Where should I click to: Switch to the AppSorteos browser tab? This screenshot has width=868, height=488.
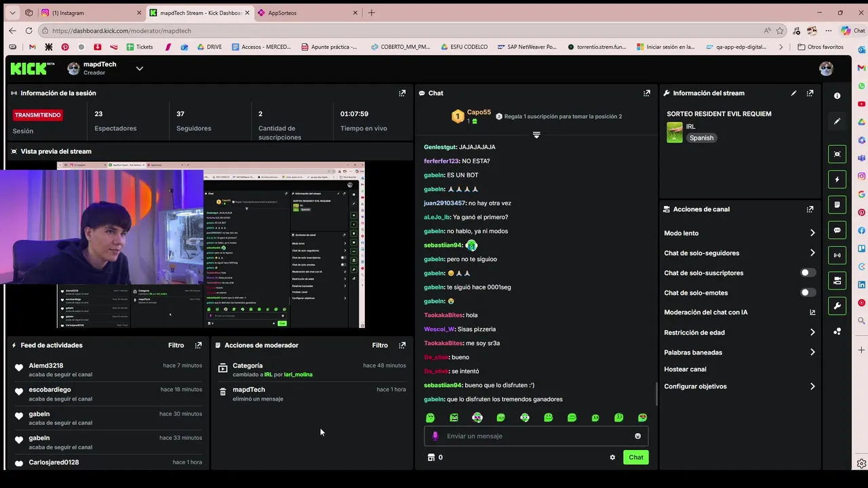pyautogui.click(x=308, y=13)
